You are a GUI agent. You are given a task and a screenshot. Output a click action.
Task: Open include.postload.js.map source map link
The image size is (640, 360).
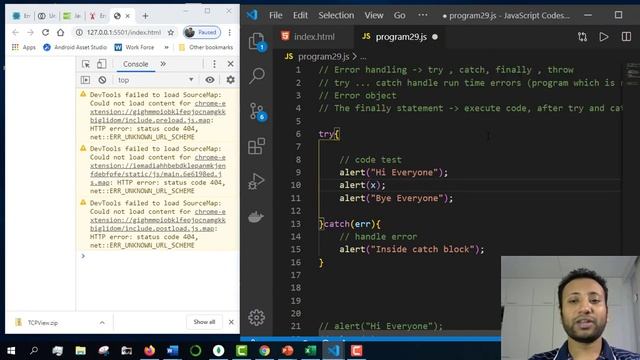tap(158, 220)
